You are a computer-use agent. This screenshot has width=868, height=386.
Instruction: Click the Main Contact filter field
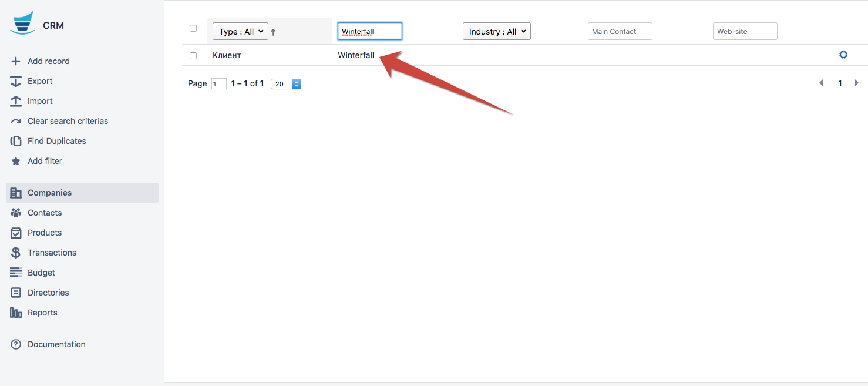(x=620, y=32)
